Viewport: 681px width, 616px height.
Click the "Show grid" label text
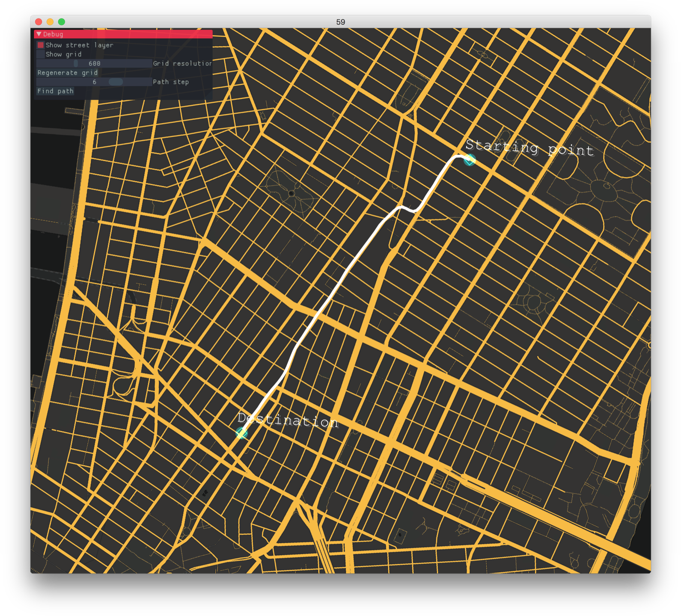[x=63, y=54]
